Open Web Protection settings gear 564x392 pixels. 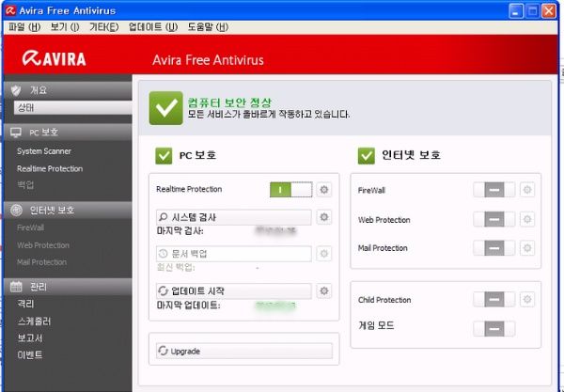527,219
